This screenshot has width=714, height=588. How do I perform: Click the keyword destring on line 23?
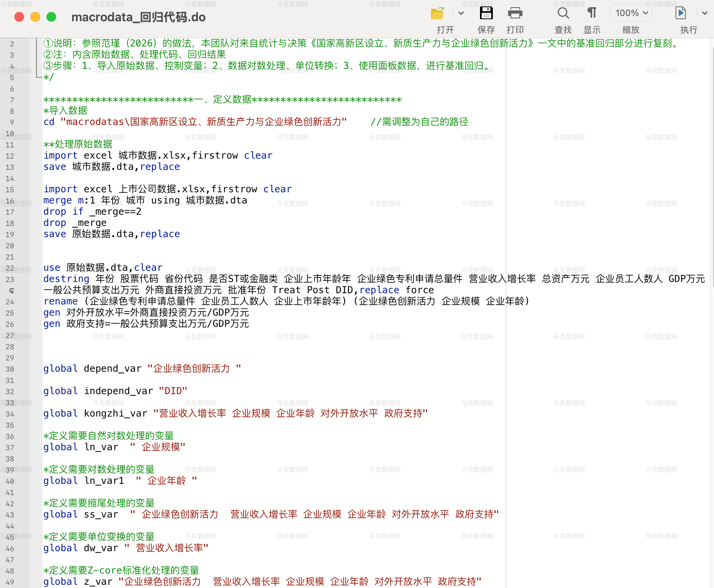point(66,279)
